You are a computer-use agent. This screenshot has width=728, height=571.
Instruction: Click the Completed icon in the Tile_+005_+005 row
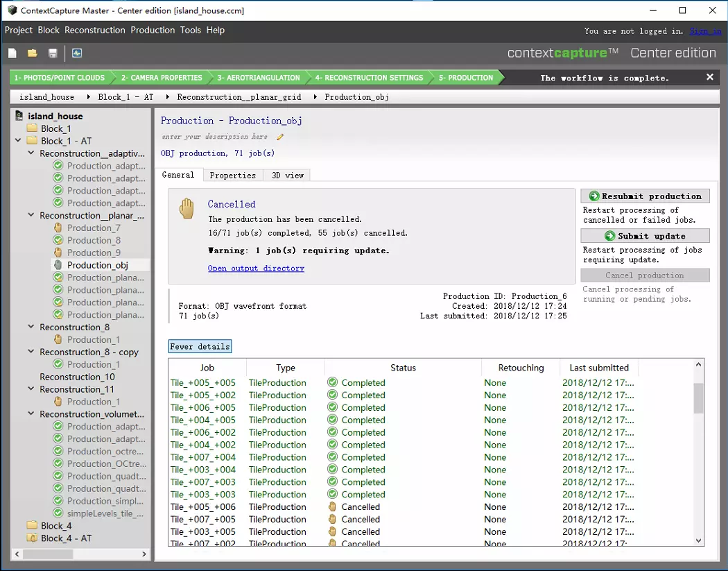point(332,382)
